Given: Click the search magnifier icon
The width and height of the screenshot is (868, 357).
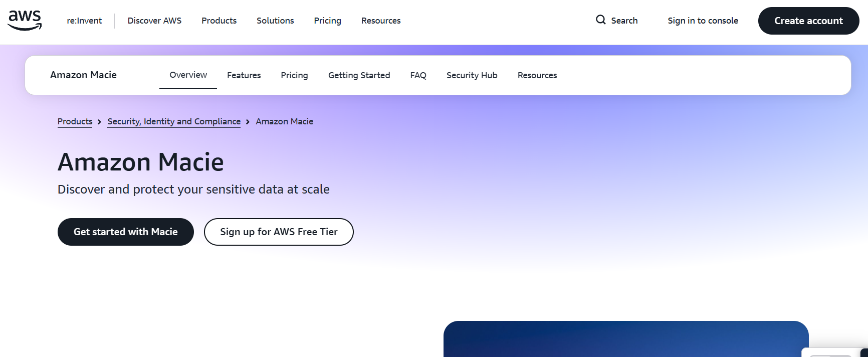Looking at the screenshot, I should click(600, 20).
